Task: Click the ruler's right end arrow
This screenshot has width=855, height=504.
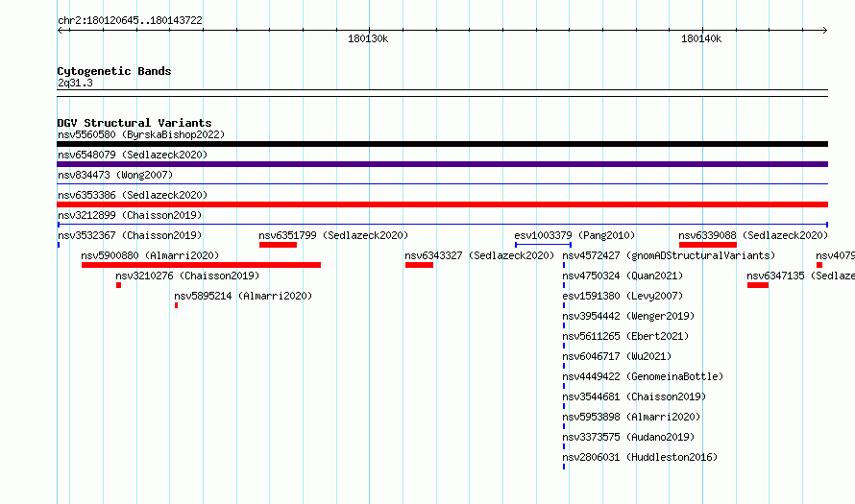Action: [824, 31]
